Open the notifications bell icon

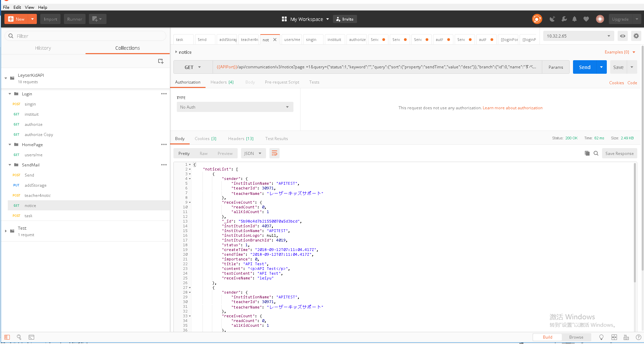[x=574, y=19]
